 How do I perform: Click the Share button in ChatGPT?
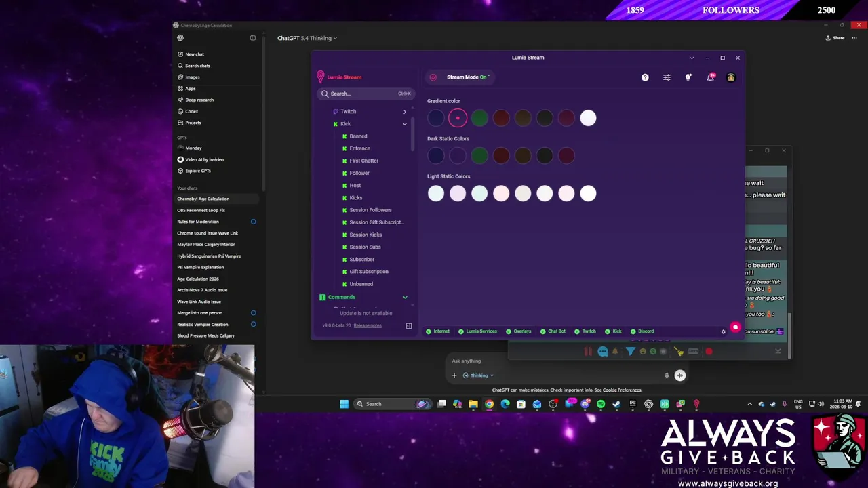pos(835,38)
